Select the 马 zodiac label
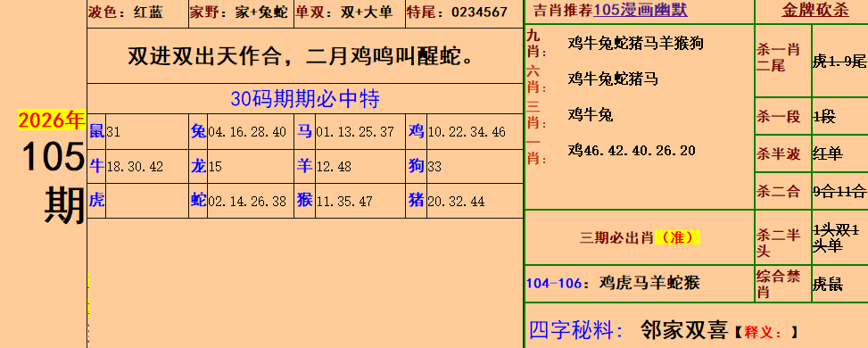 point(304,132)
